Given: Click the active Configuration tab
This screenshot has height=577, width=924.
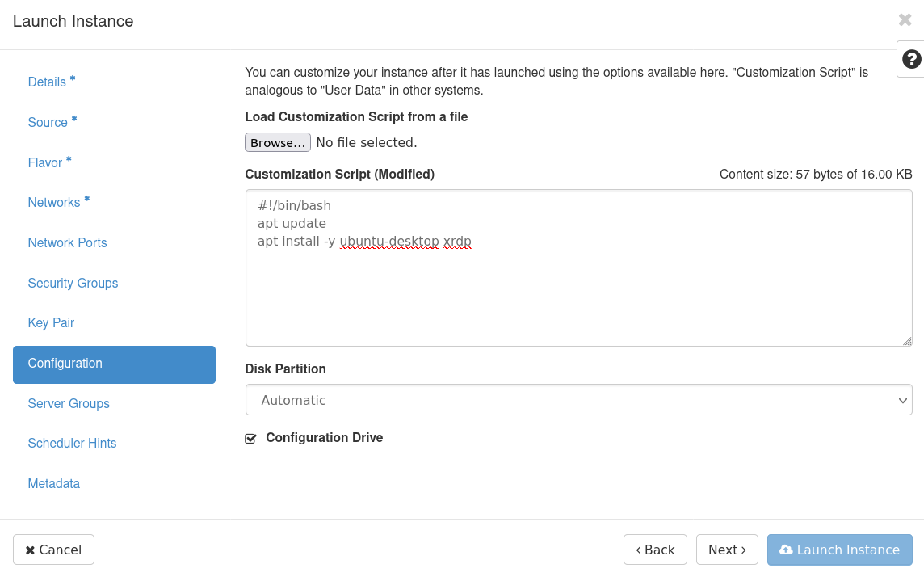Looking at the screenshot, I should 114,364.
